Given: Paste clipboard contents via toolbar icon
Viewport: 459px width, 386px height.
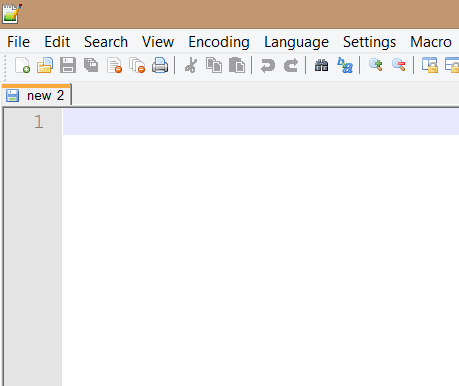Looking at the screenshot, I should point(237,65).
